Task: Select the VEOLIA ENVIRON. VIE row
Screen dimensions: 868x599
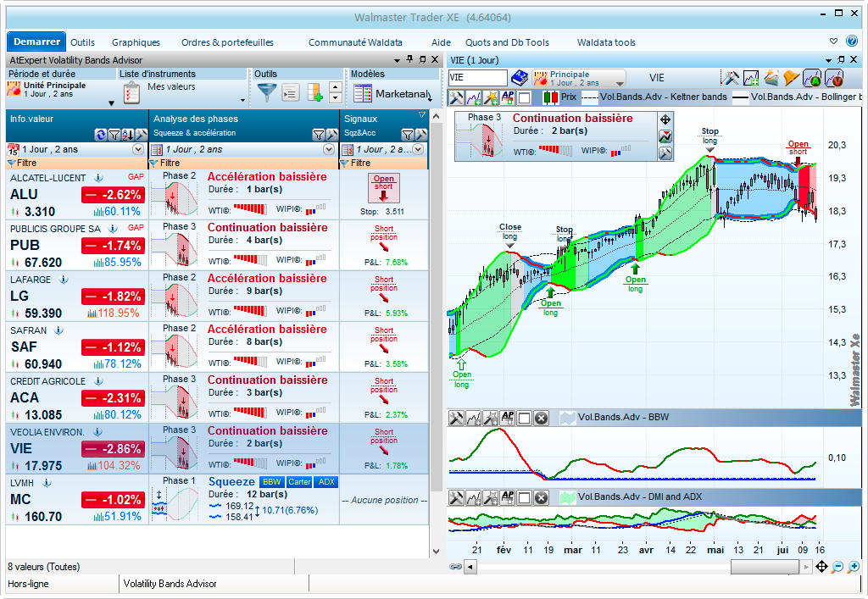Action: point(217,448)
